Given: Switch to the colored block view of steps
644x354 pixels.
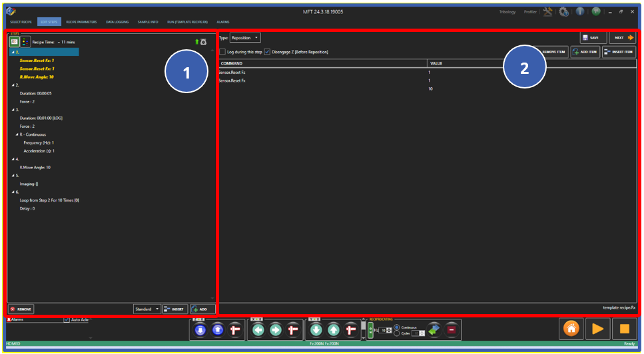Looking at the screenshot, I should click(25, 41).
